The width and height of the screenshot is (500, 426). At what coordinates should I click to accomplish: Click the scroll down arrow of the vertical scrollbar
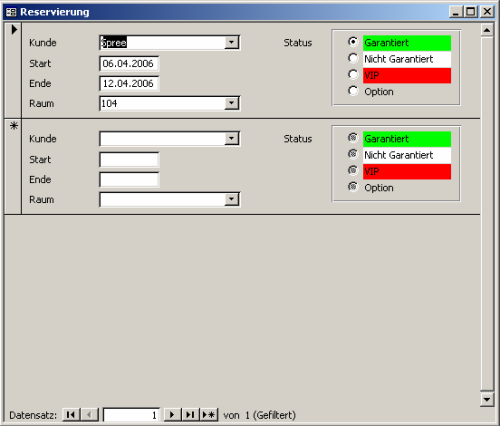[487, 399]
